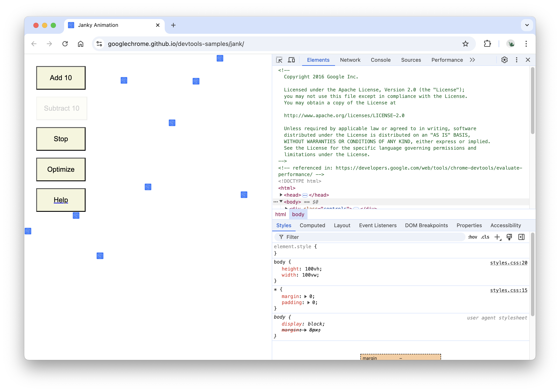The image size is (560, 392).
Task: Click the Network panel icon
Action: click(x=350, y=60)
